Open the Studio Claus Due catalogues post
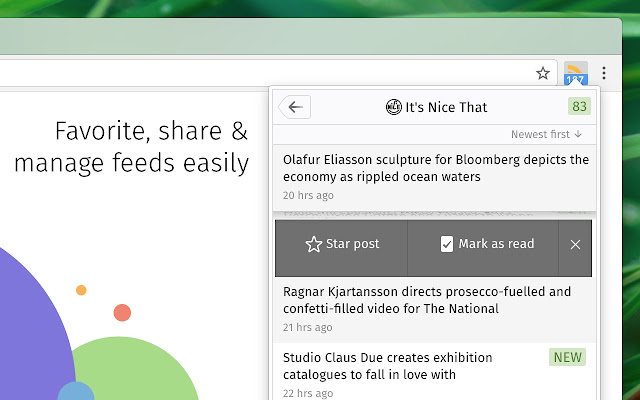The image size is (640, 400). tap(387, 366)
